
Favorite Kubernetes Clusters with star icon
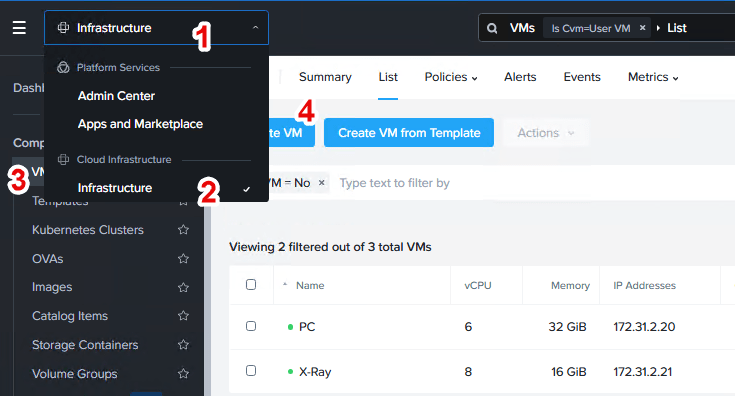pyautogui.click(x=183, y=230)
